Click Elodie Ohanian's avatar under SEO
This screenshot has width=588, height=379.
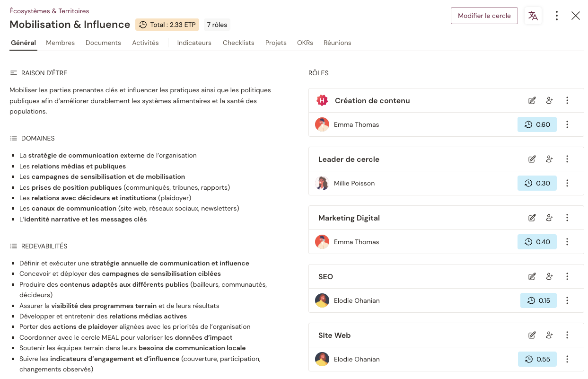pyautogui.click(x=322, y=300)
